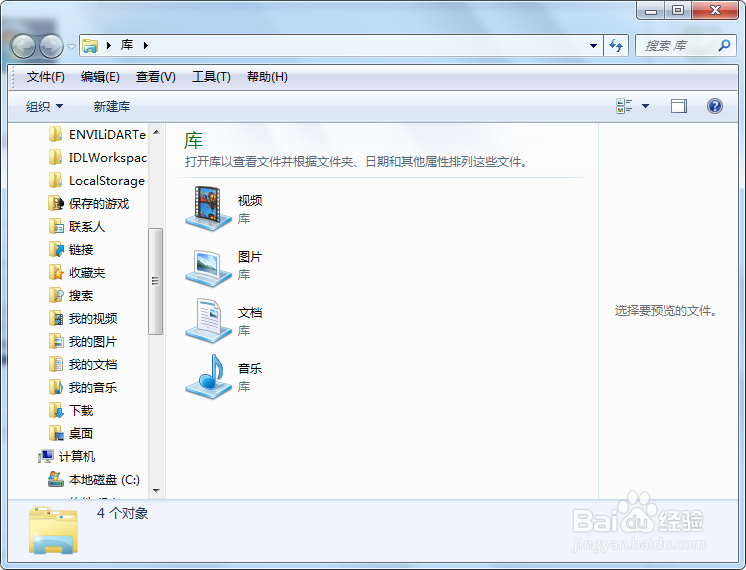Click 我的文档 folder icon
746x570 pixels.
click(x=56, y=364)
